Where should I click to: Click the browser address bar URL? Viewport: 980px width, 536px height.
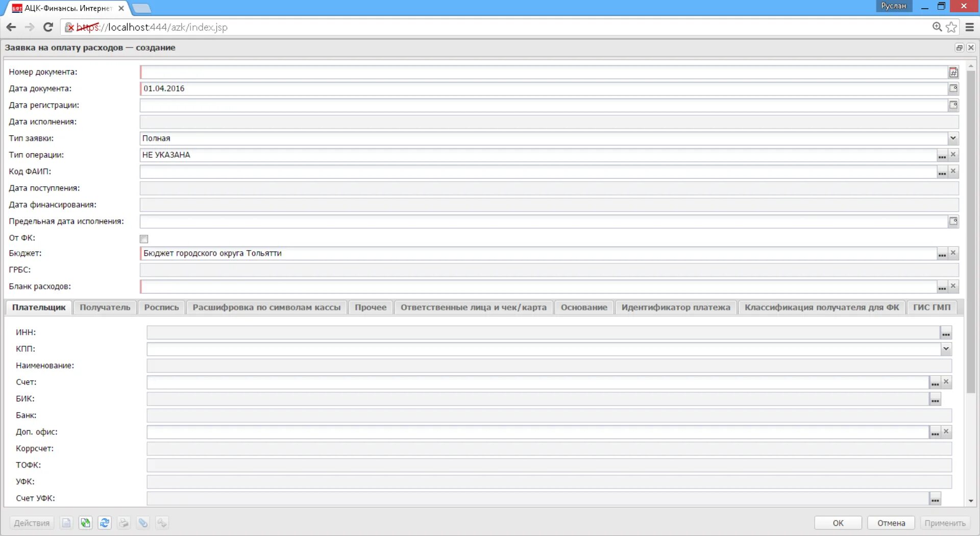click(x=152, y=27)
